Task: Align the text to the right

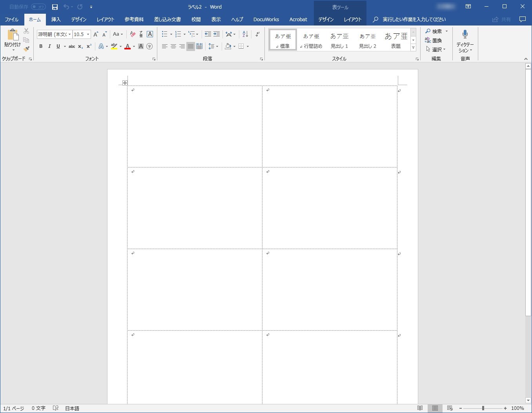Action: point(182,46)
